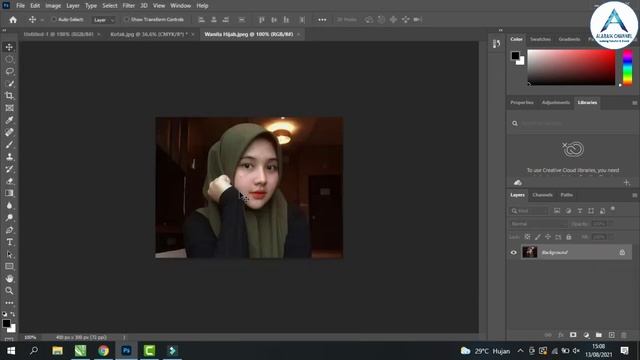Select the Frame tool
This screenshot has height=360, width=640.
(9, 108)
